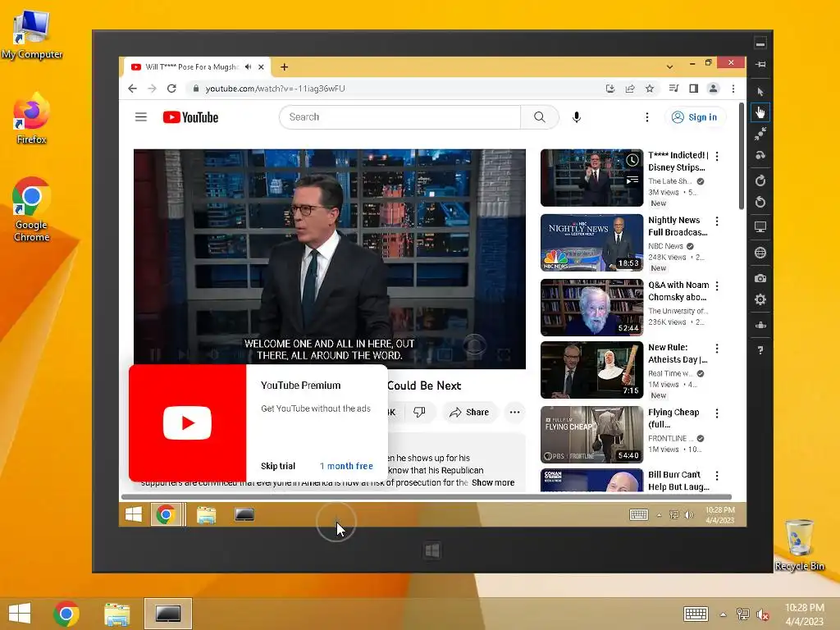Click install app icon in address bar
The image size is (840, 630).
(x=610, y=89)
